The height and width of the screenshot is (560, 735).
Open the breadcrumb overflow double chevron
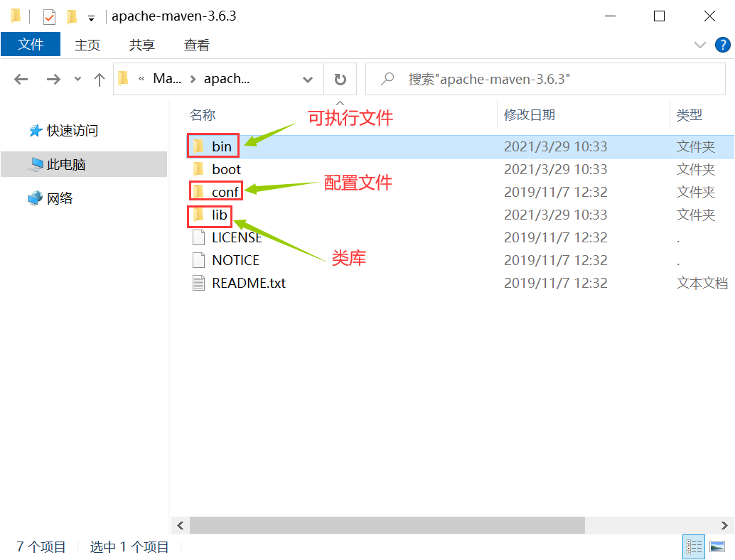pyautogui.click(x=141, y=79)
